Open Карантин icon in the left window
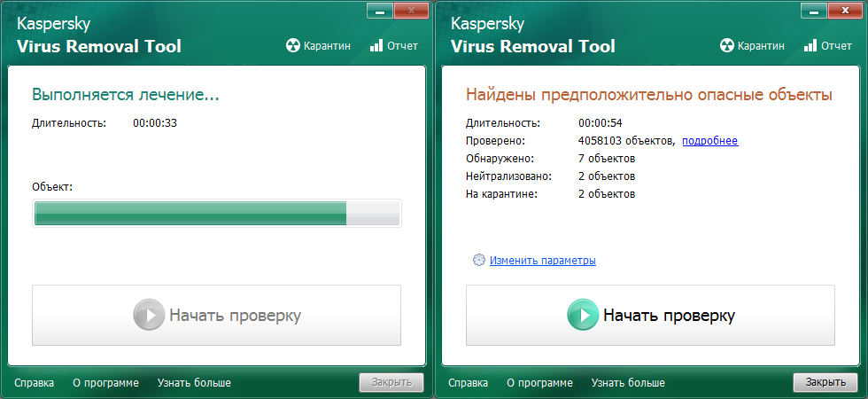Image resolution: width=868 pixels, height=399 pixels. point(294,45)
